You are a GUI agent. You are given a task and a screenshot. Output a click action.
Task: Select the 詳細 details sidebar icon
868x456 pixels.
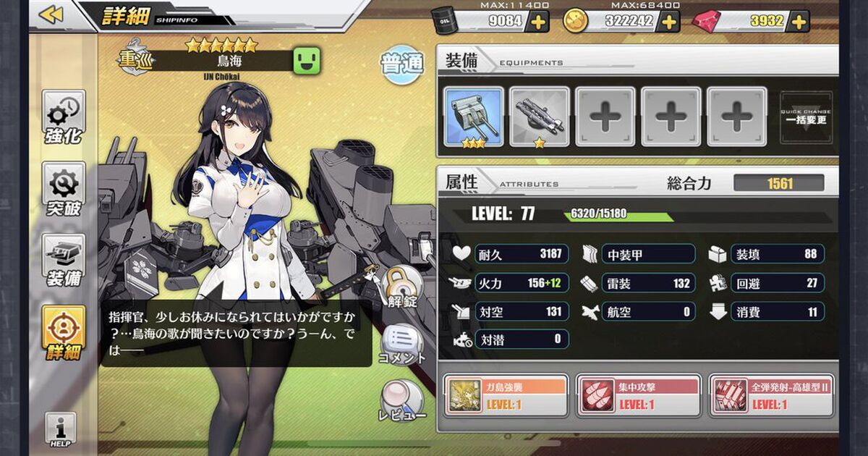64,334
